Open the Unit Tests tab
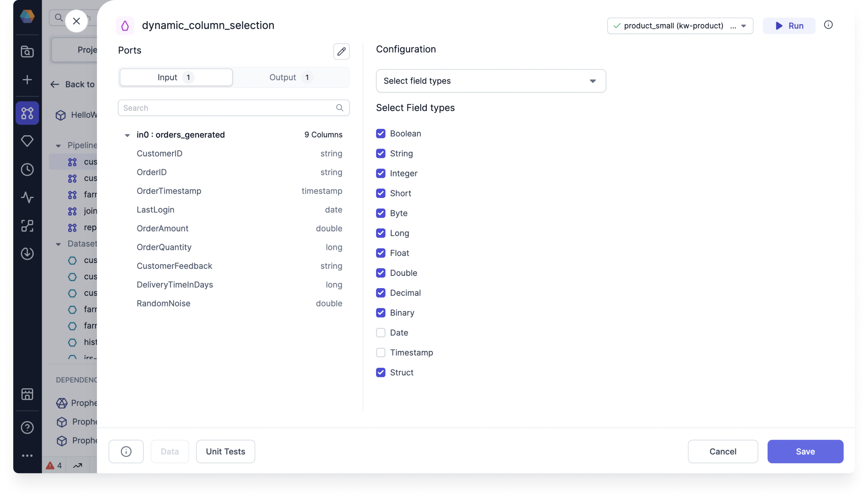The width and height of the screenshot is (868, 500). (225, 451)
